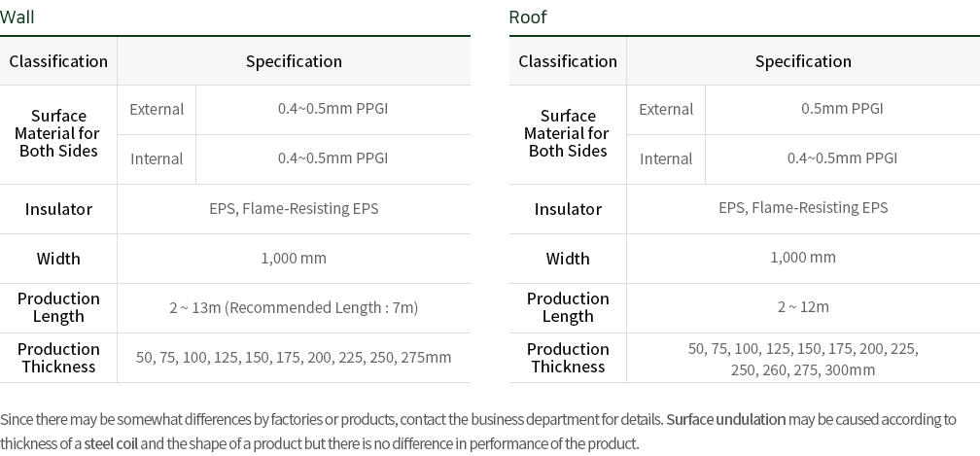
Task: Select the 0.5mm PPGI roof external value
Action: pyautogui.click(x=842, y=109)
